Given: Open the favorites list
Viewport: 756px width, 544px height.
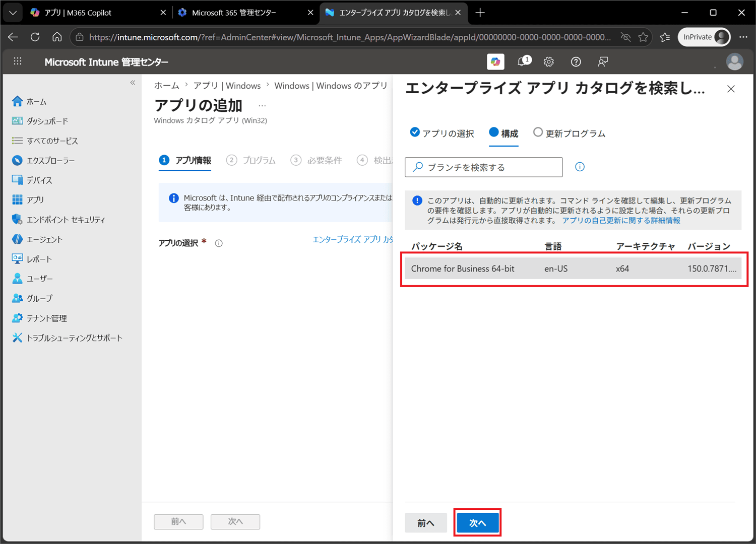Looking at the screenshot, I should click(x=665, y=37).
